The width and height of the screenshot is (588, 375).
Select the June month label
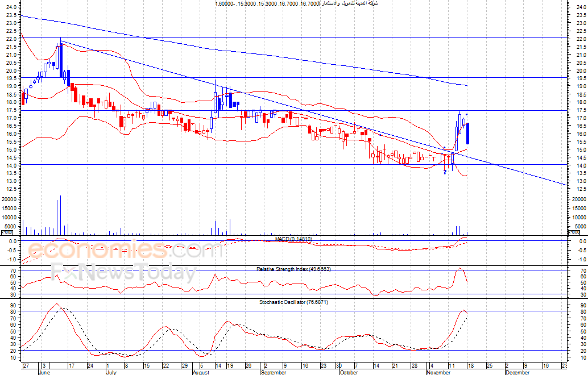coord(44,372)
